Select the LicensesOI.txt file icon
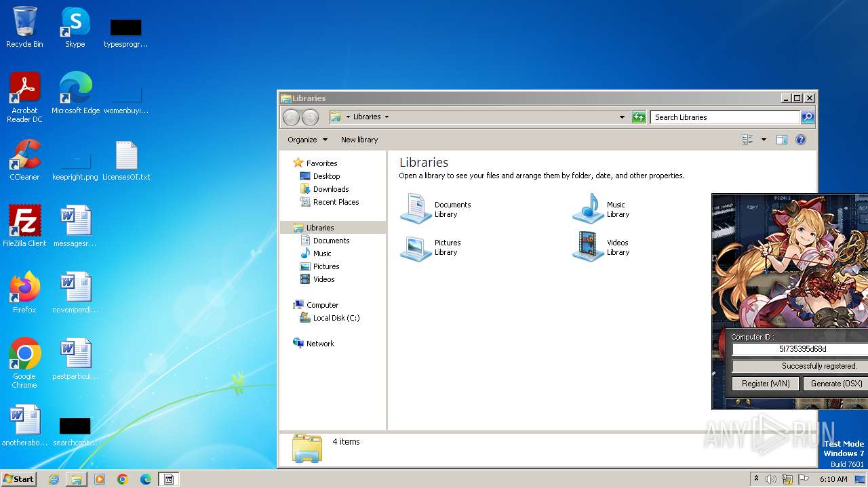The image size is (868, 488). 126,160
